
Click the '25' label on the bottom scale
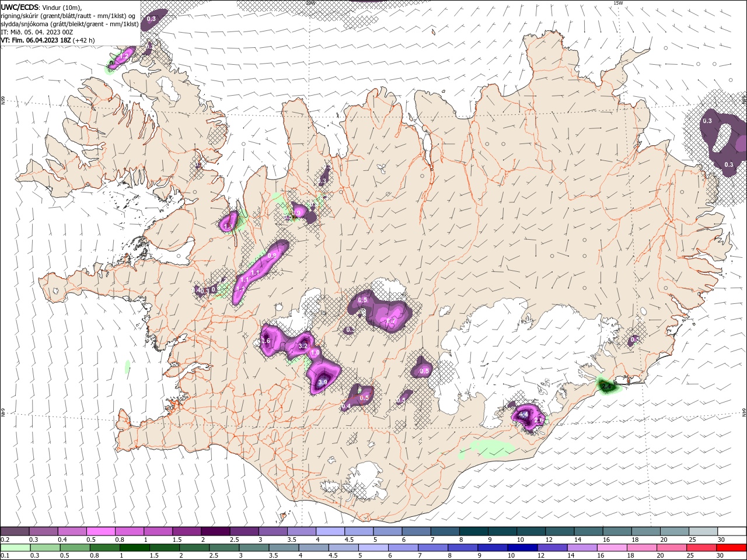point(690,556)
